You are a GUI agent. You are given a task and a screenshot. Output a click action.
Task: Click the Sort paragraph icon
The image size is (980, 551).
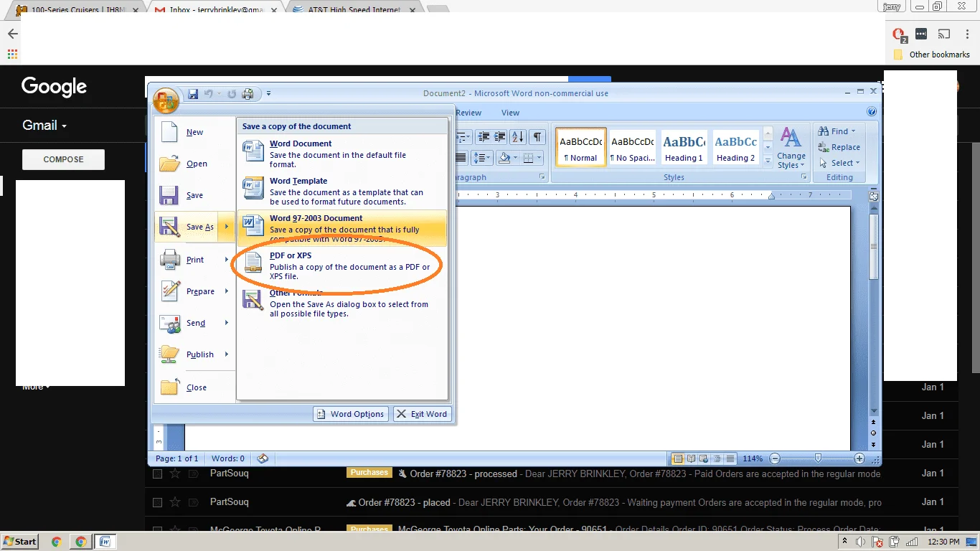518,137
